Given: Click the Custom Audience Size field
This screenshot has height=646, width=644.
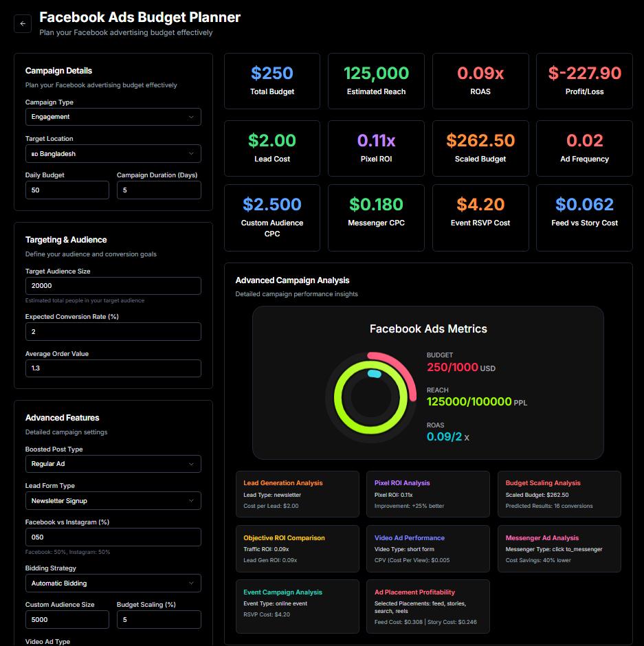Looking at the screenshot, I should [x=67, y=620].
